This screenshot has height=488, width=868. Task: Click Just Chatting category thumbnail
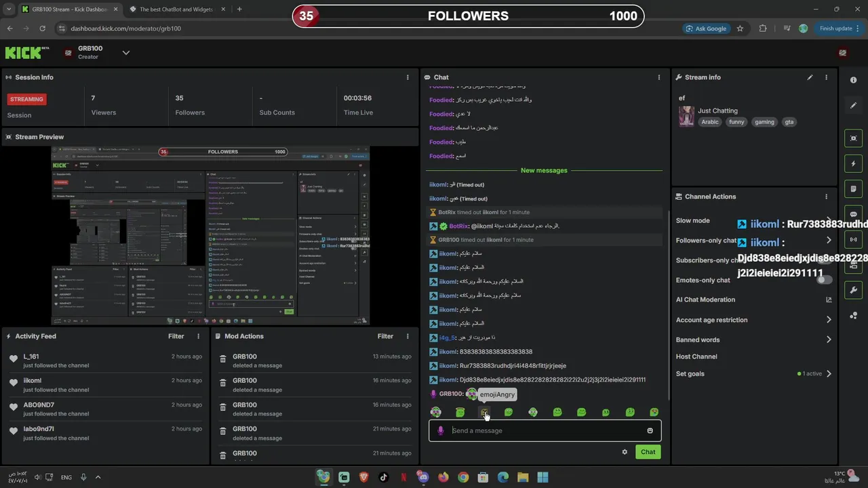[686, 116]
